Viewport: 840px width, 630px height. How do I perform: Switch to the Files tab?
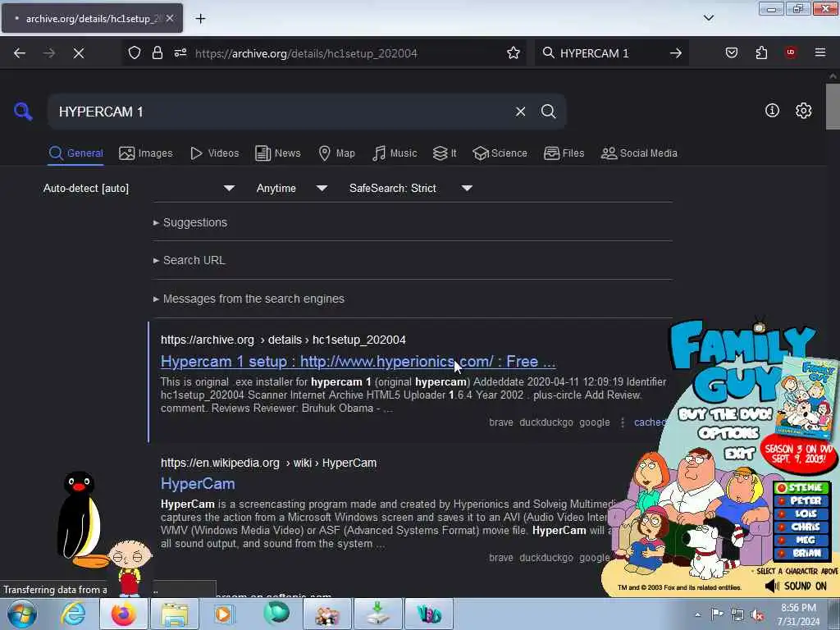(x=564, y=153)
